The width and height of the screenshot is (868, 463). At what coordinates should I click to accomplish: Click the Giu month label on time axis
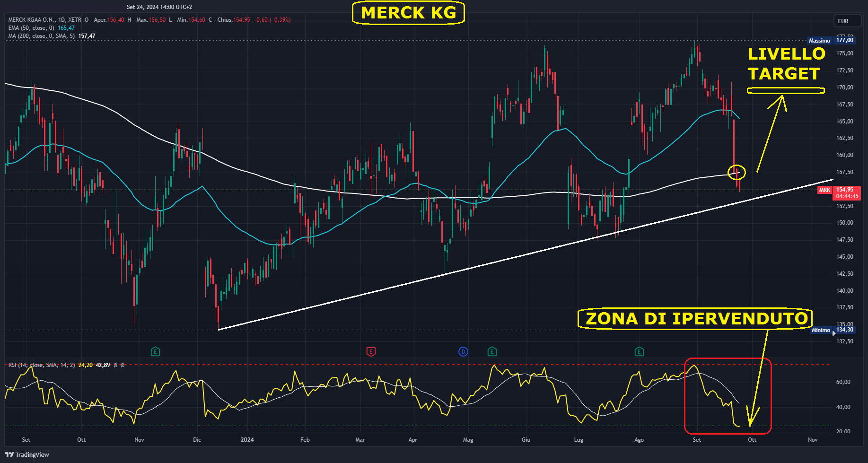[x=526, y=440]
